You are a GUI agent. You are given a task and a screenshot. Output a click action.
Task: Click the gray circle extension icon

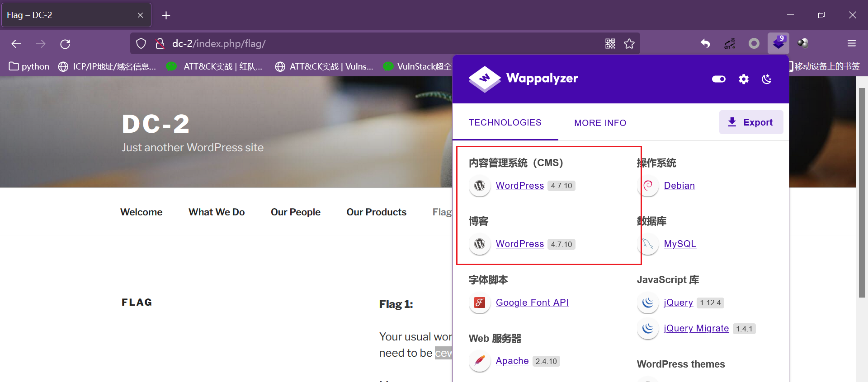754,43
